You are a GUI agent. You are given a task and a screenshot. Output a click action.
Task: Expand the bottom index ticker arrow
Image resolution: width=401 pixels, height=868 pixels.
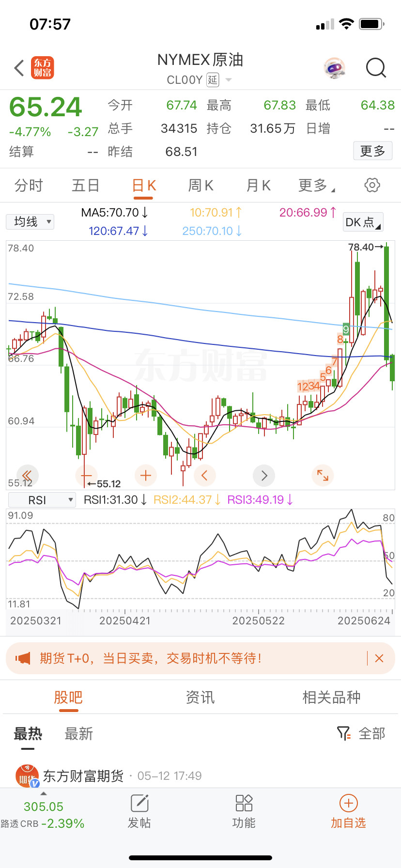pos(44,793)
